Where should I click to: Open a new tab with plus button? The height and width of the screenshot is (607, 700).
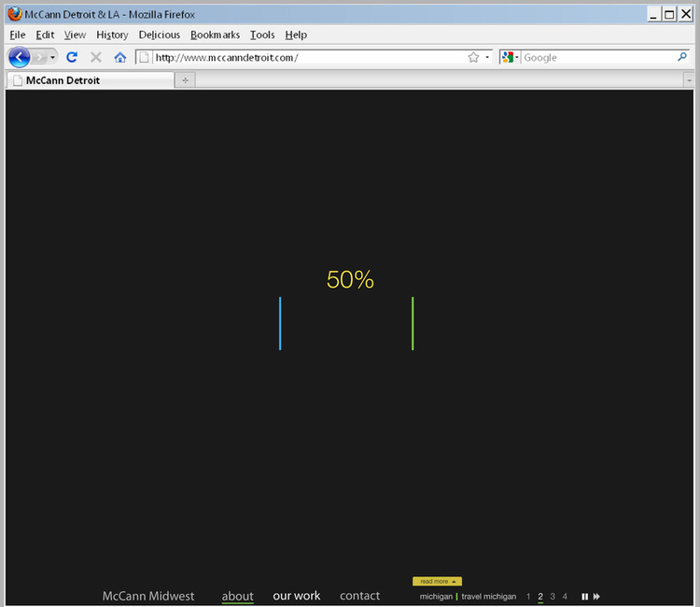click(185, 80)
